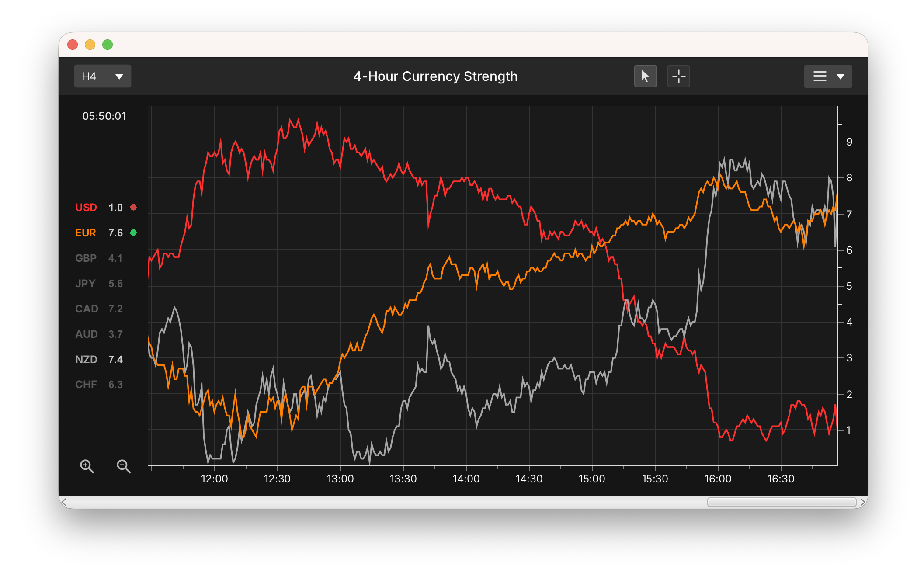Zoom out of the chart
The width and height of the screenshot is (924, 583).
(124, 466)
